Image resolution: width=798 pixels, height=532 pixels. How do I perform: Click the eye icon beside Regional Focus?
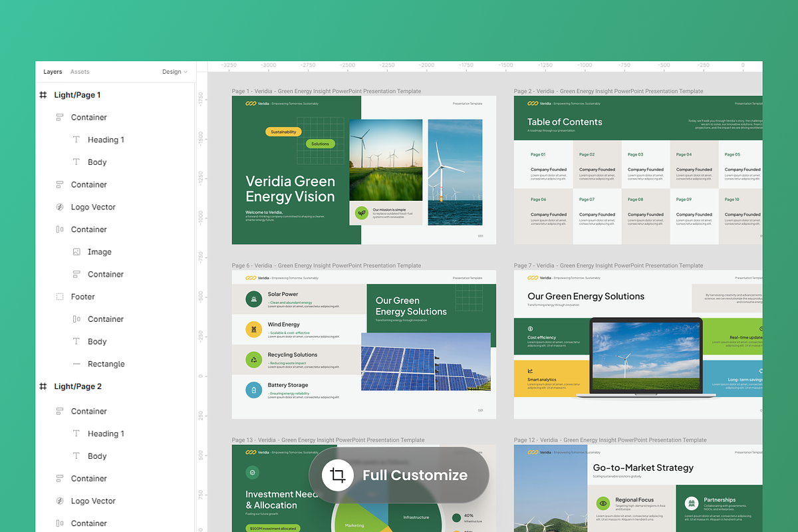tap(602, 503)
